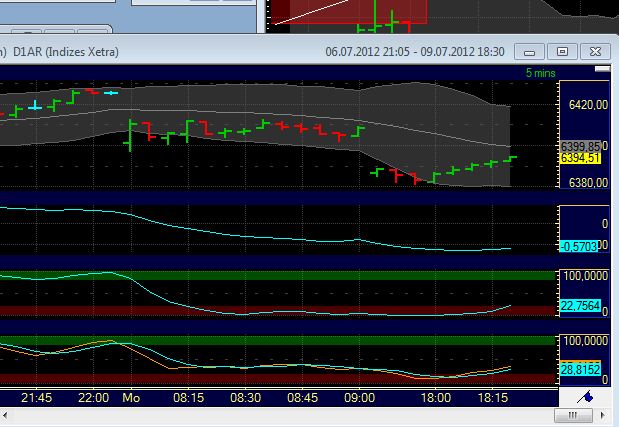This screenshot has width=619, height=427.
Task: Click the blue flag chart tool icon
Action: pos(585,397)
